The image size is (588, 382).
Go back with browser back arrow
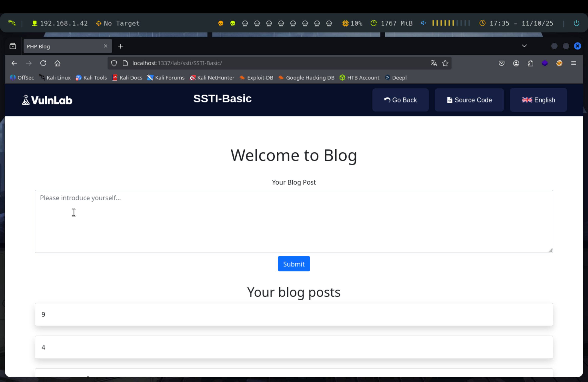coord(14,63)
